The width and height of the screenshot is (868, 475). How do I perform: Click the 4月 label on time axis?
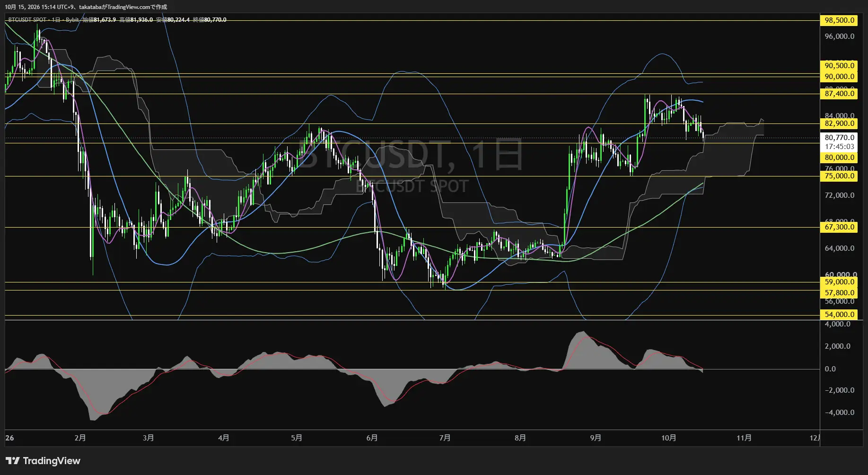coord(223,438)
